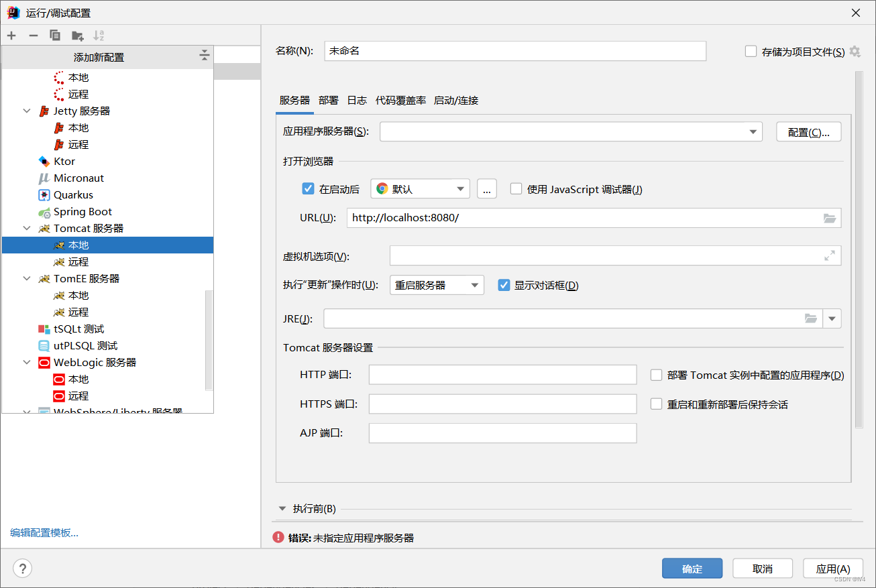Collapse the TomEE 服务器 tree node
The width and height of the screenshot is (876, 588).
27,278
